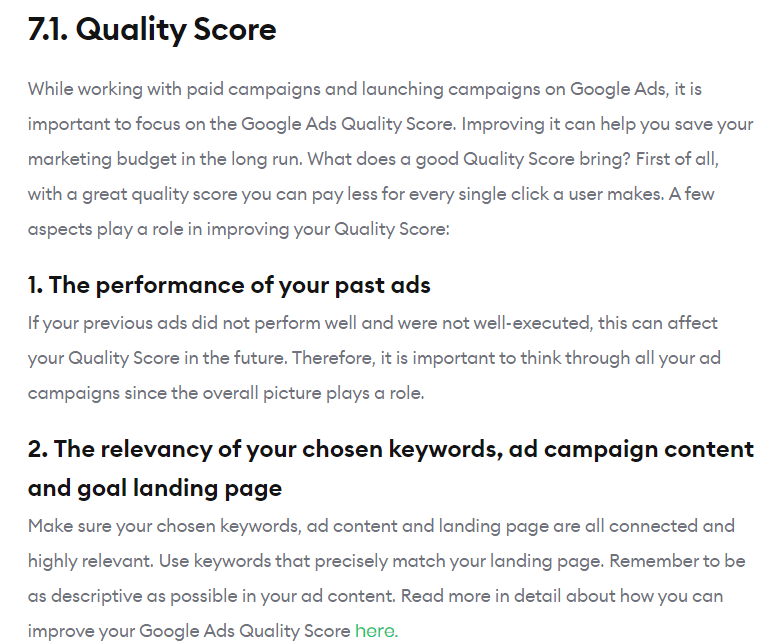779x644 pixels.
Task: Click the line "aspects play a role in improving"
Action: 239,229
